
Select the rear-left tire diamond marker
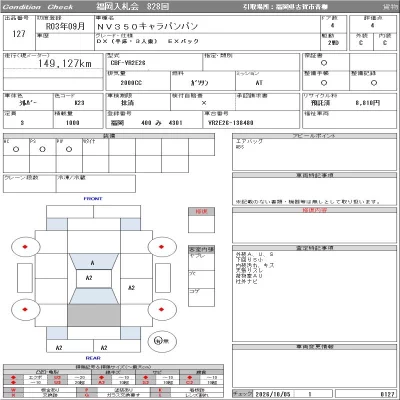coord(25,309)
